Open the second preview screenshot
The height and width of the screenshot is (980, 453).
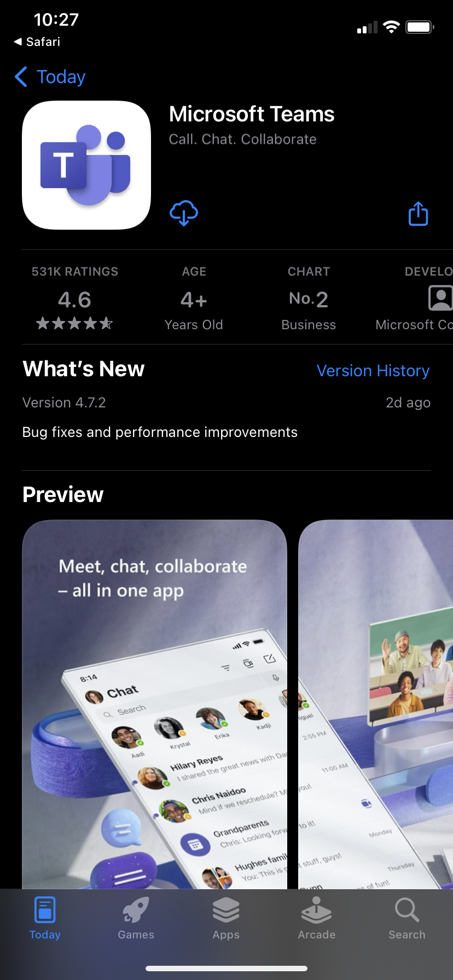point(375,704)
